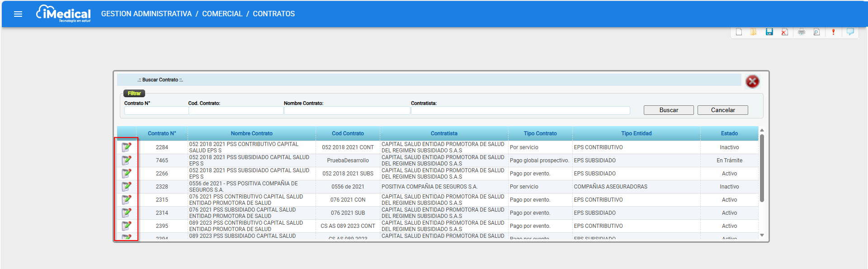Click the iMedical logo
Screen dimensions: 868x269
63,14
